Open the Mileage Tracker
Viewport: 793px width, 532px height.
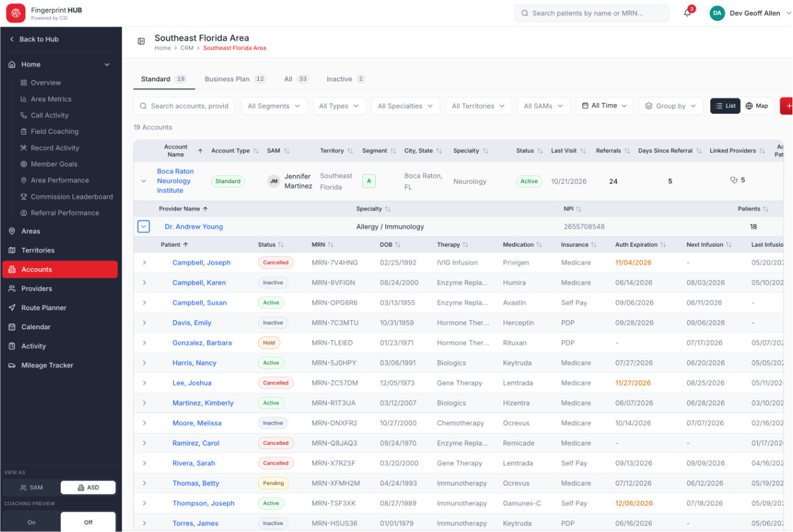[x=60, y=365]
